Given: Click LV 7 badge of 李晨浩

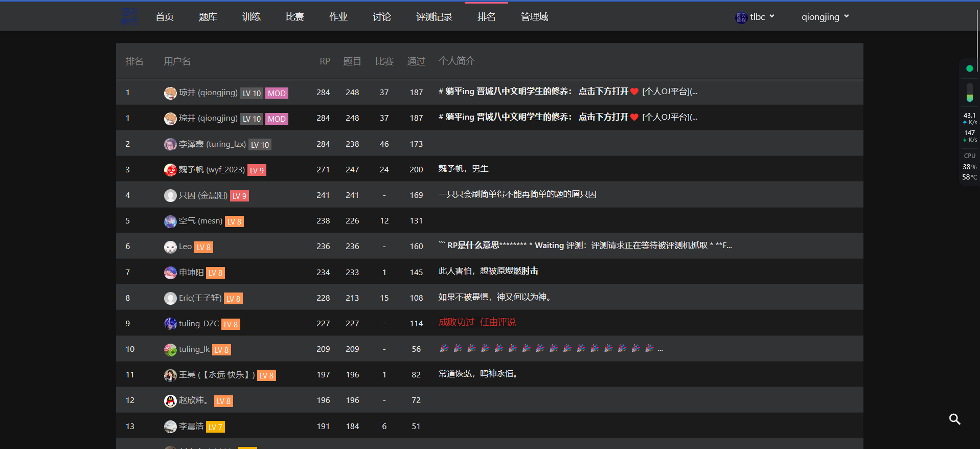Looking at the screenshot, I should click(x=215, y=427).
